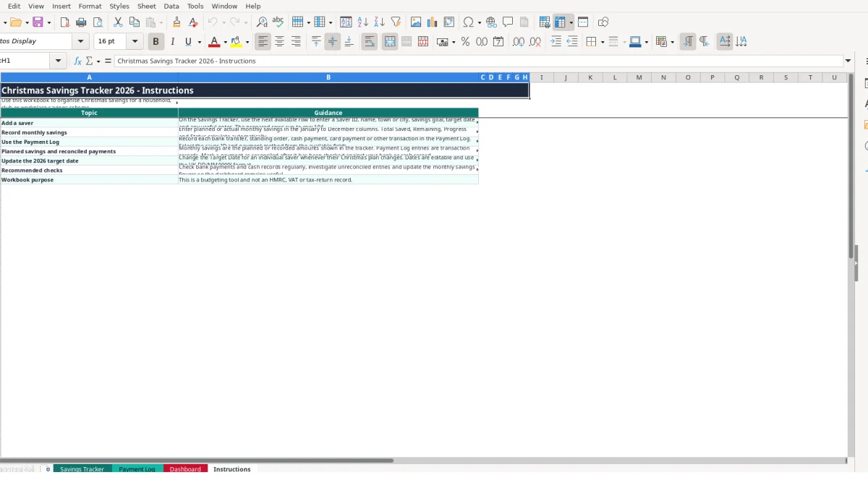Show draw functions with the shapes icon
The width and height of the screenshot is (868, 488).
(x=603, y=22)
